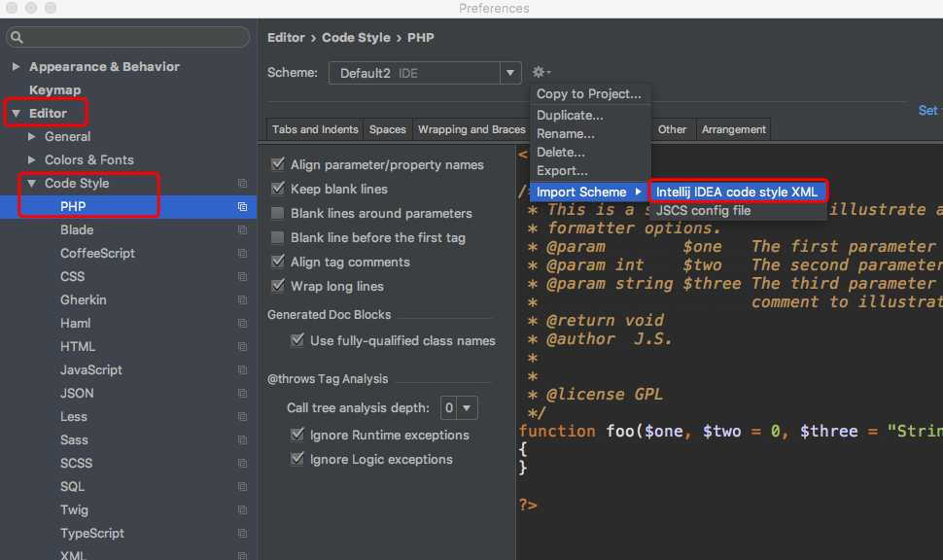Click copy icon beside Gherkin row

[x=242, y=299]
